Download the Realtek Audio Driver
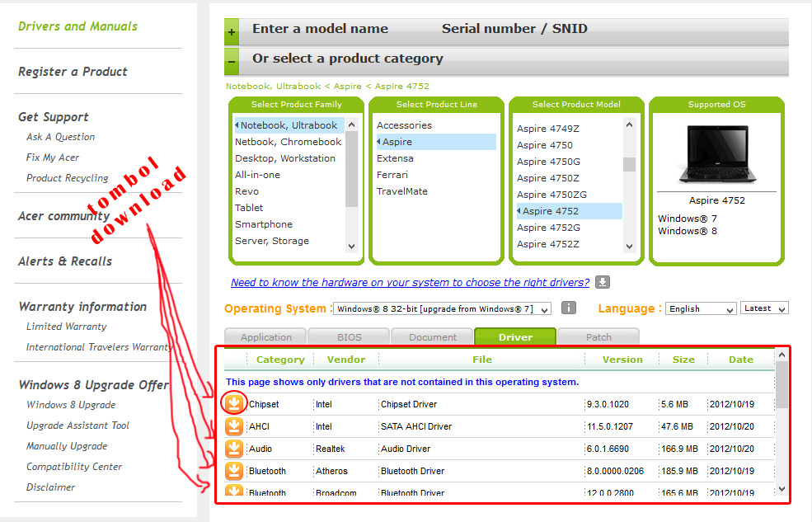 (x=234, y=448)
